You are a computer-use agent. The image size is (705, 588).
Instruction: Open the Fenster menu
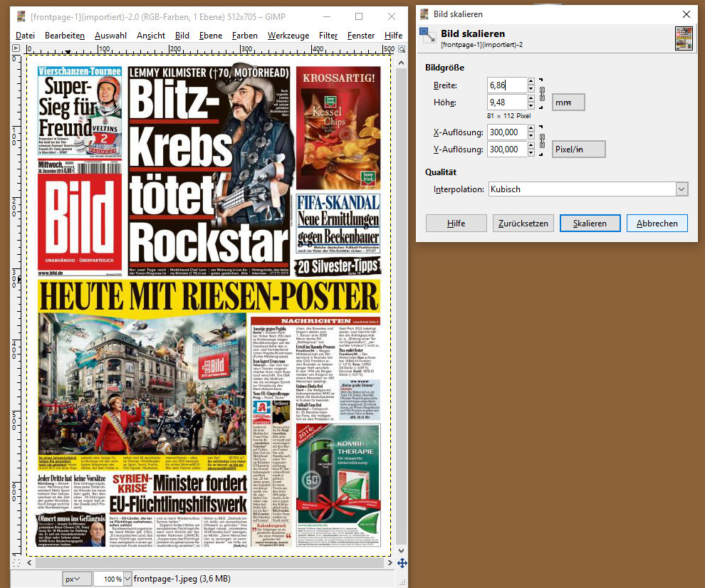361,36
